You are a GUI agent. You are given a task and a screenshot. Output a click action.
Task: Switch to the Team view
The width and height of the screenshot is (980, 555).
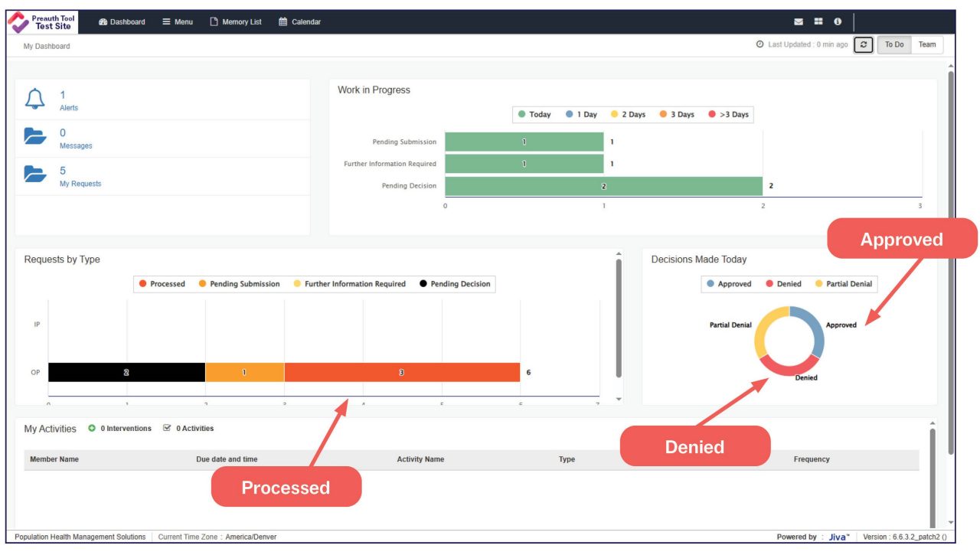pos(927,44)
